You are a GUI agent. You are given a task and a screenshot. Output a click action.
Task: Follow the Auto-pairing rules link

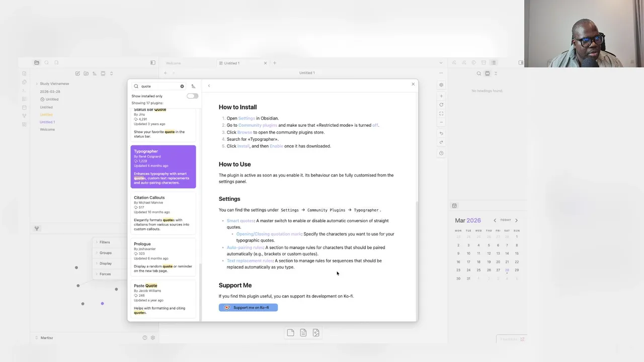pos(245,247)
